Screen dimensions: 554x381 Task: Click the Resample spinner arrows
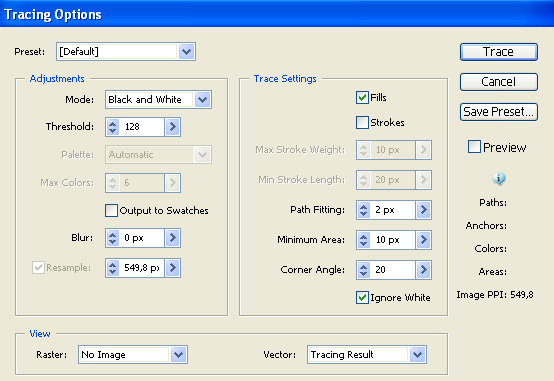pos(112,268)
